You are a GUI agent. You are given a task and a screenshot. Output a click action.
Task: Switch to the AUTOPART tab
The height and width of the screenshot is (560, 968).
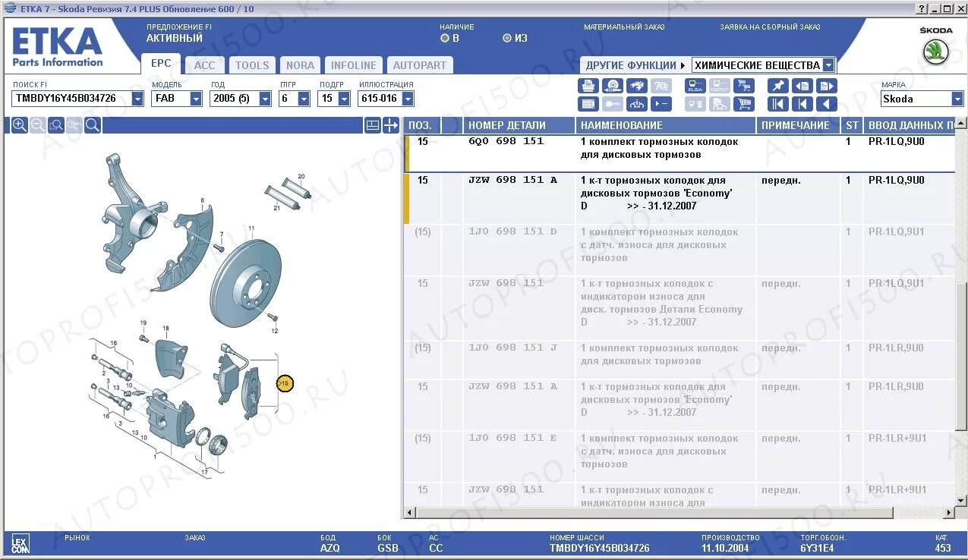[420, 65]
